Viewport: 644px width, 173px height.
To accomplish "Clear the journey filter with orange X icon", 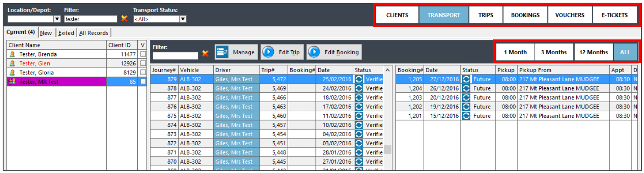I will pyautogui.click(x=205, y=53).
